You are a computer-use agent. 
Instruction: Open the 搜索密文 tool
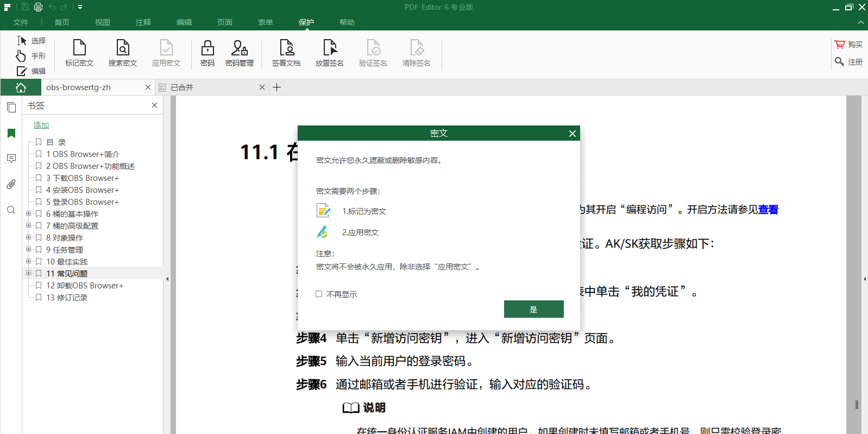[x=123, y=53]
